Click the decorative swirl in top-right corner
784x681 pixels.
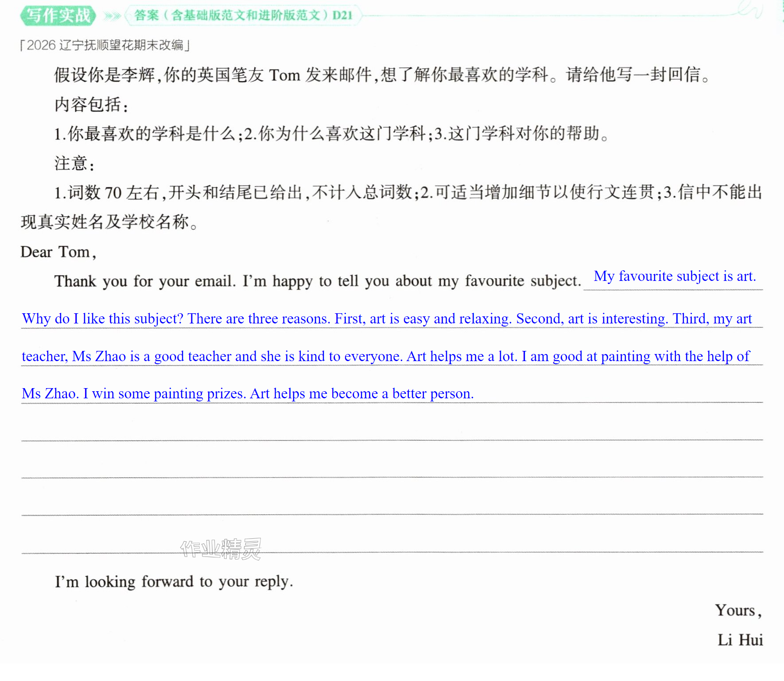pos(750,9)
